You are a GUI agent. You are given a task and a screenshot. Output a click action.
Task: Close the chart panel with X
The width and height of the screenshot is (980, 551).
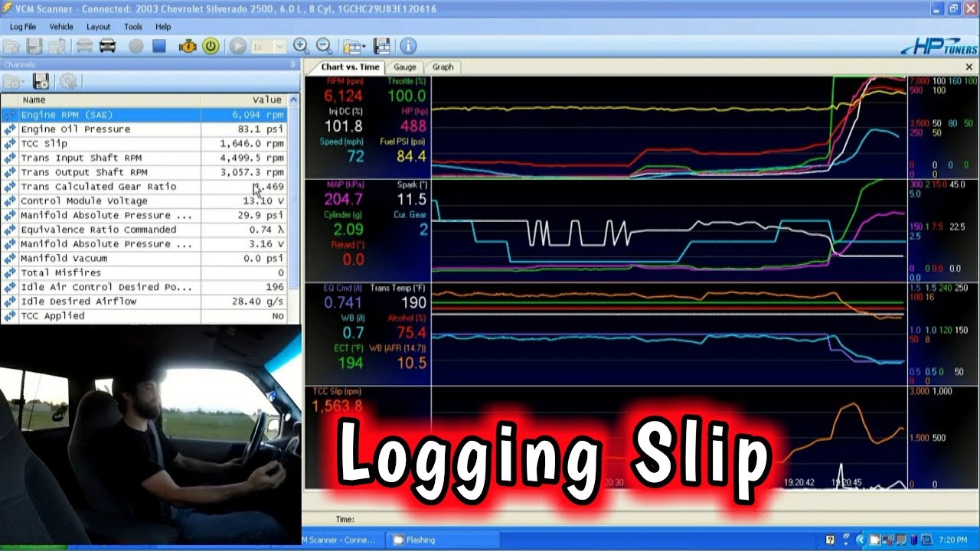969,67
